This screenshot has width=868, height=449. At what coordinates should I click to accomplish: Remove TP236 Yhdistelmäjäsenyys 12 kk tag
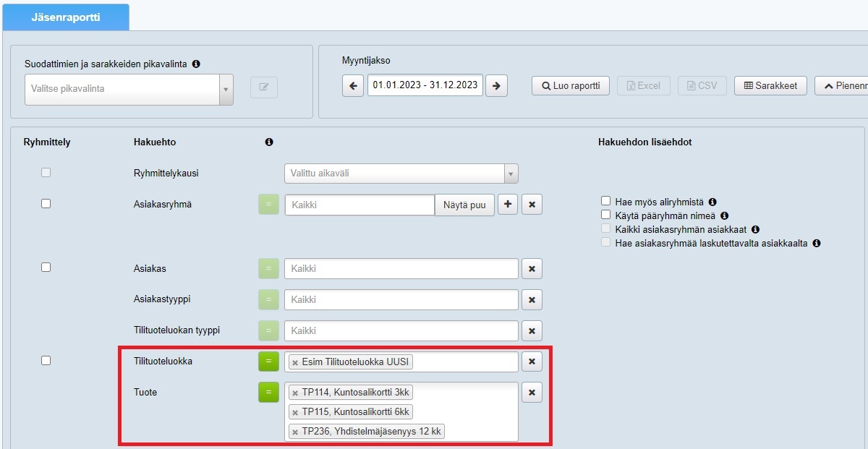[295, 432]
